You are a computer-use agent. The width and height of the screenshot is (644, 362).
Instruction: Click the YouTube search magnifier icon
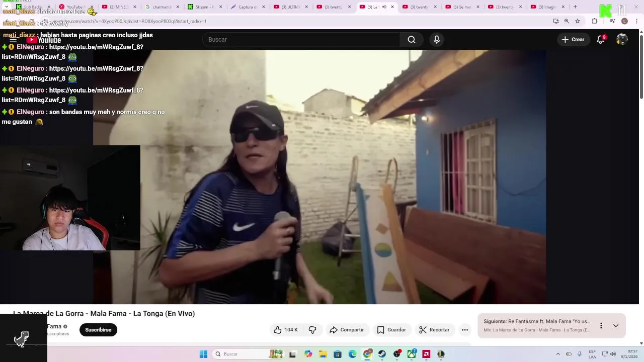point(412,40)
